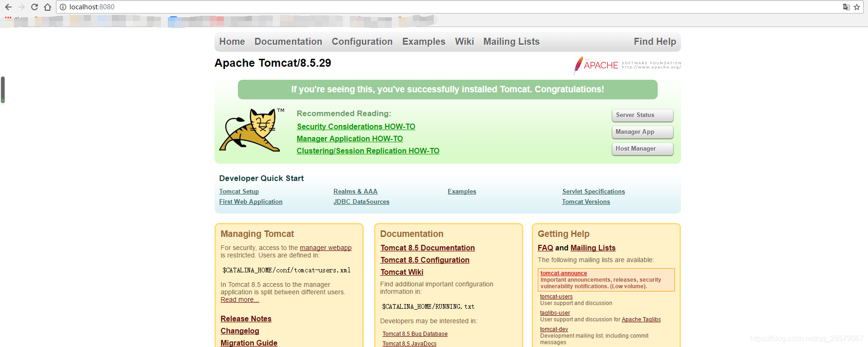Reload the page with refresh icon
This screenshot has height=347, width=868.
(34, 7)
